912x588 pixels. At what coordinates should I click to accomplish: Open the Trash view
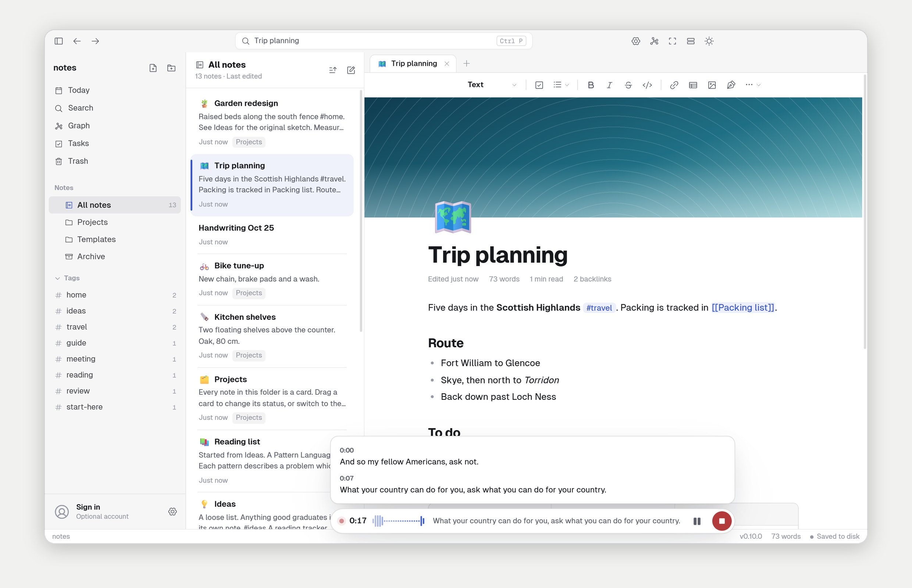[115, 161]
